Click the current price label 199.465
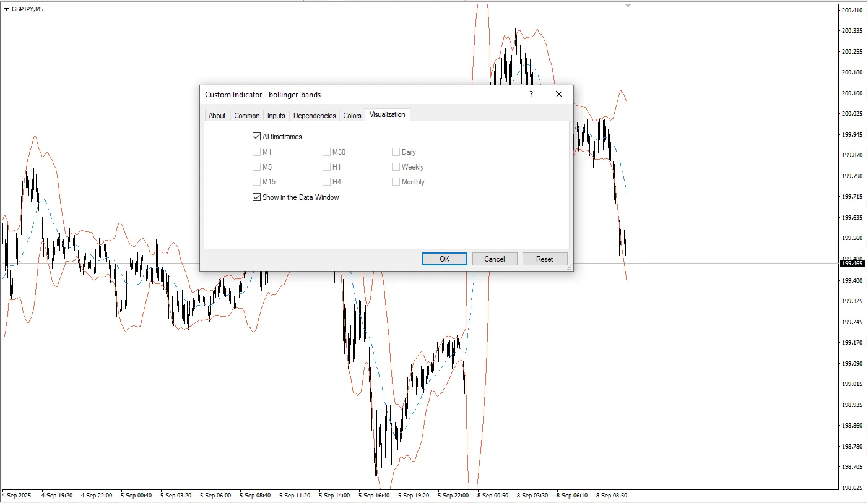 (853, 264)
